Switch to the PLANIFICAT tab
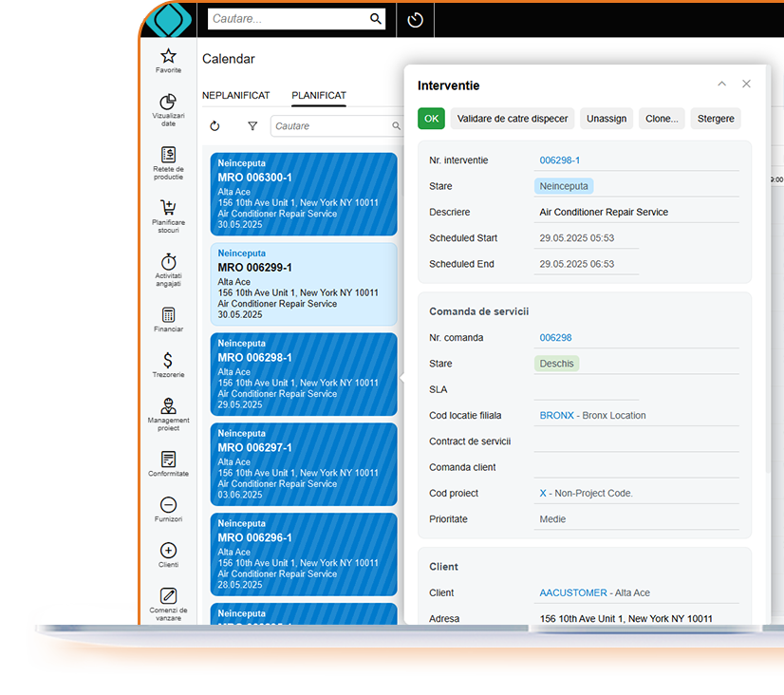Screen dimensions: 784x695 tap(319, 96)
